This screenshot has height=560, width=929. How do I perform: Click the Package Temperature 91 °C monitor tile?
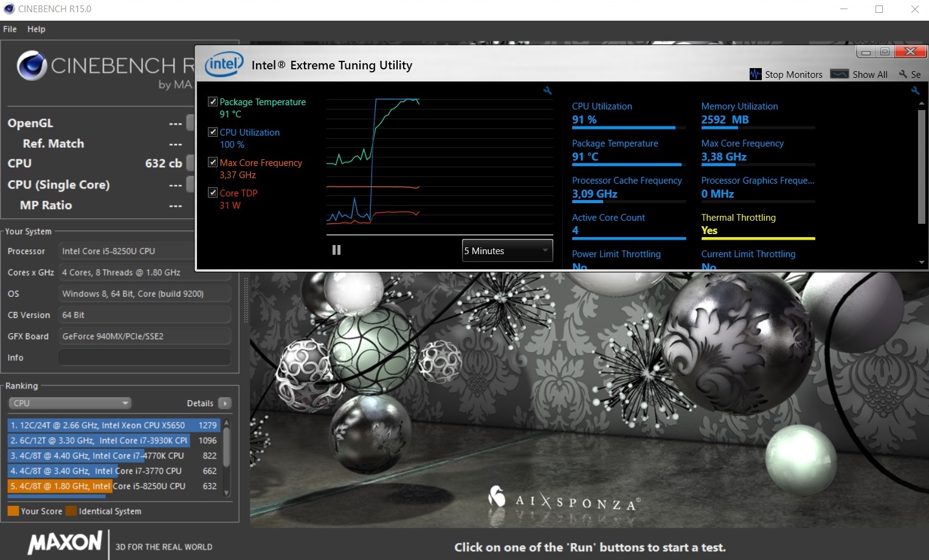[629, 151]
